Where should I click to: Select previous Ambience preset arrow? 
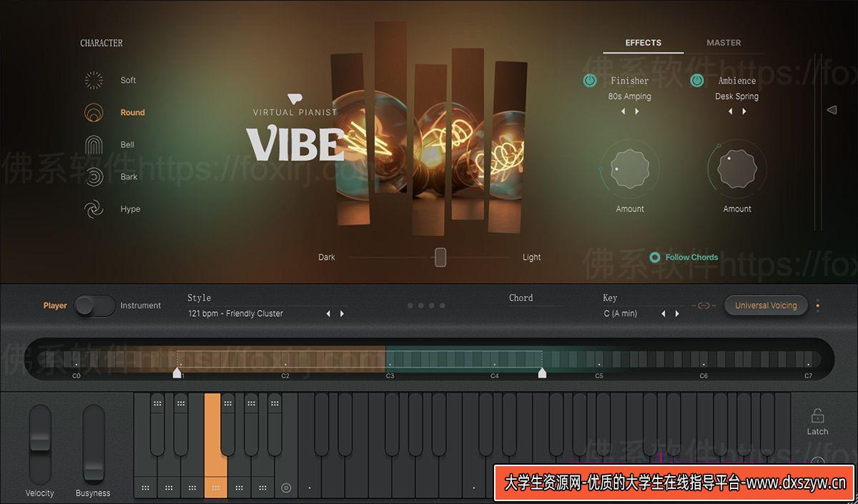click(730, 112)
